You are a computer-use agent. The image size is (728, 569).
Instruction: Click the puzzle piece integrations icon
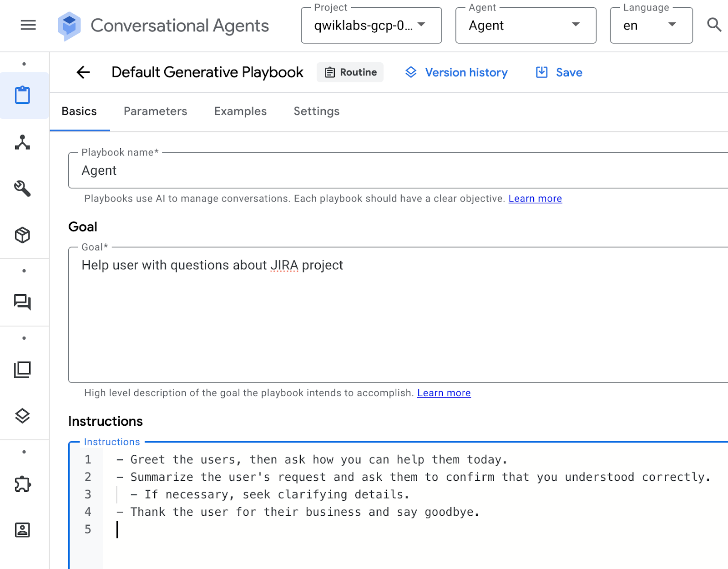(x=23, y=484)
